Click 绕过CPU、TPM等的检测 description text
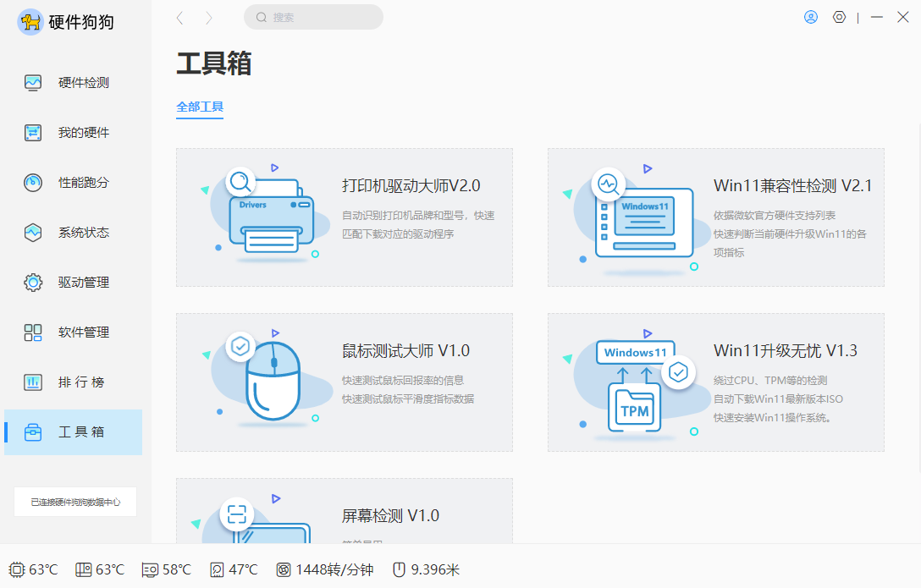The width and height of the screenshot is (921, 588). coord(770,380)
